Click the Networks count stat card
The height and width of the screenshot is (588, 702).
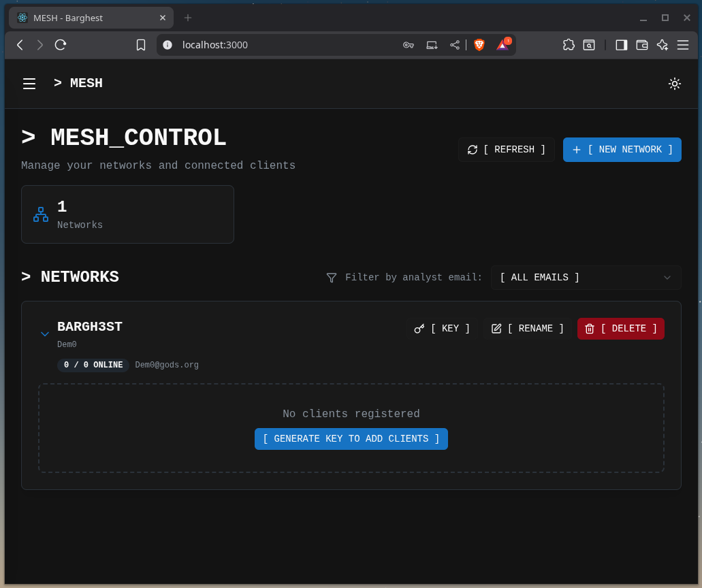pyautogui.click(x=127, y=214)
